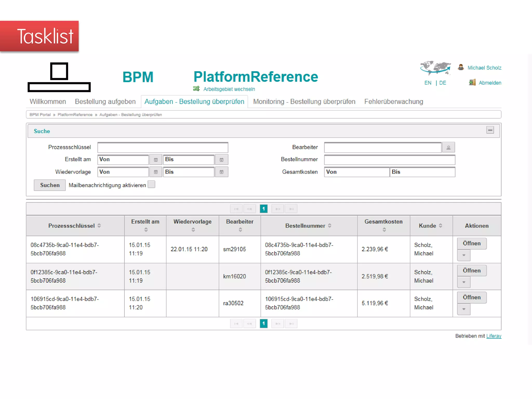The image size is (532, 399).
Task: Click the Abmelden logout door icon
Action: pos(472,83)
